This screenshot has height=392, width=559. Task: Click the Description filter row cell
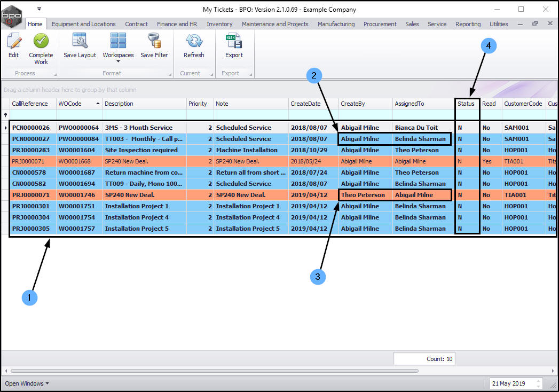pos(144,115)
